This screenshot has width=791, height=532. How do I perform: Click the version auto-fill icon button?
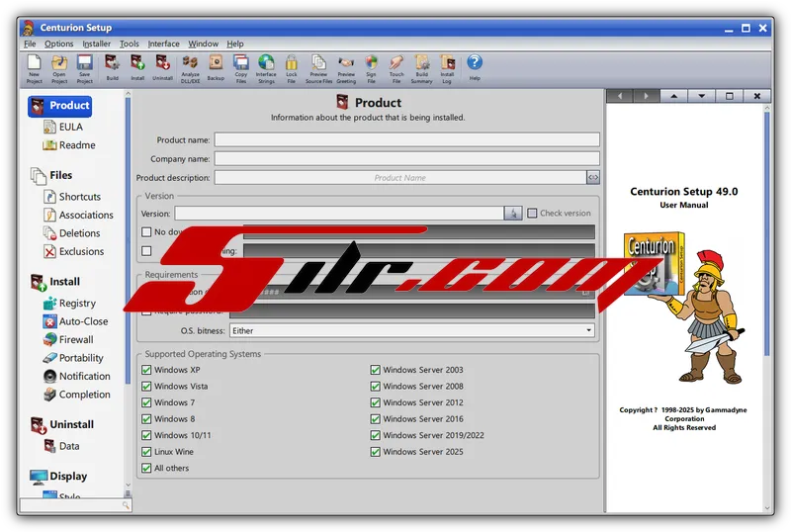pyautogui.click(x=512, y=213)
